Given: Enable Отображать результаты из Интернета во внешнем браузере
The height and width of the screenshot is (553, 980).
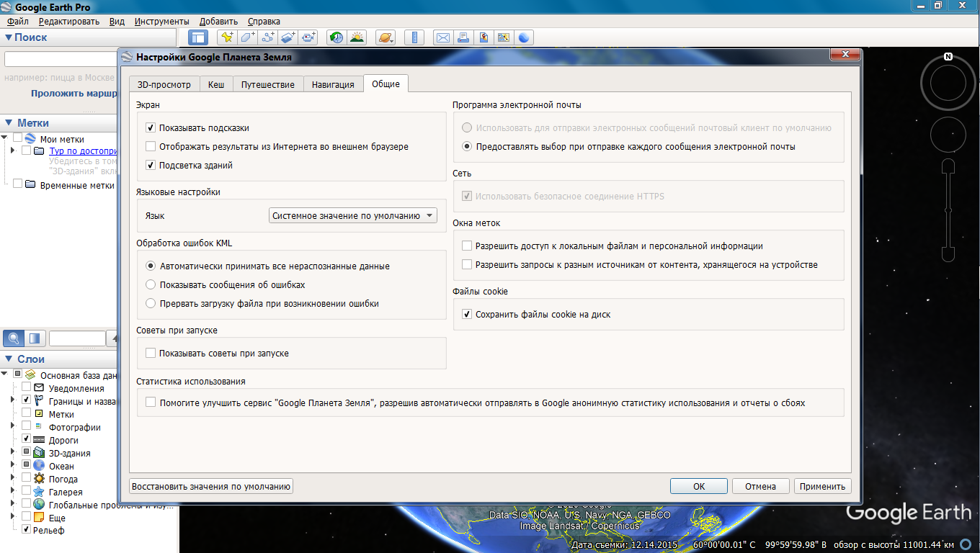Looking at the screenshot, I should click(x=151, y=146).
